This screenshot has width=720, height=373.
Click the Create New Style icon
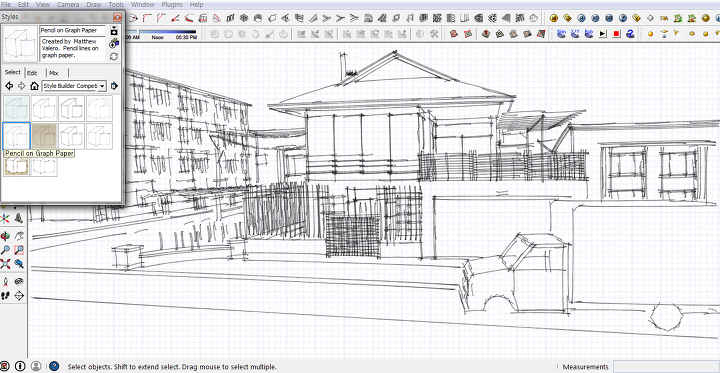coord(114,44)
